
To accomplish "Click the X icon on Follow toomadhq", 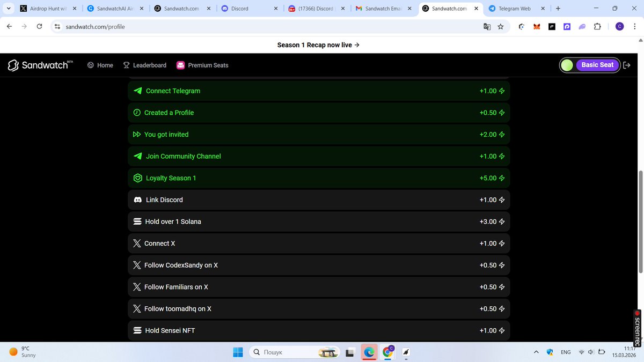I will pyautogui.click(x=137, y=309).
